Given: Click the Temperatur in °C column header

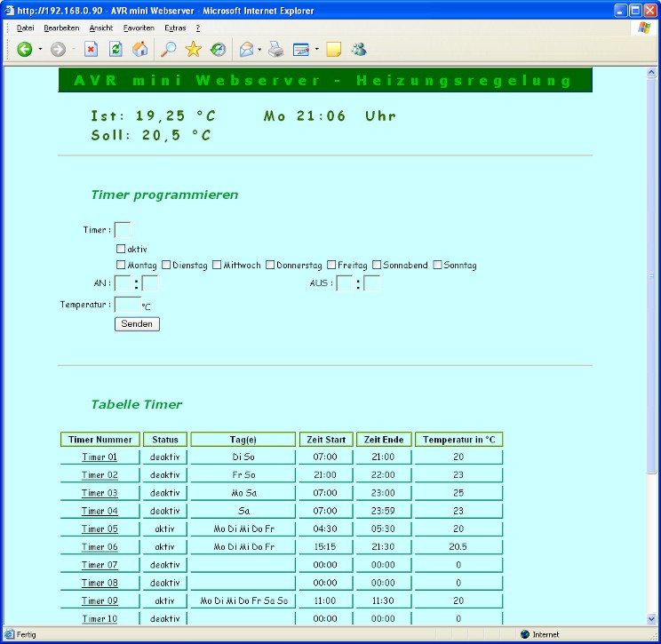Looking at the screenshot, I should (458, 439).
